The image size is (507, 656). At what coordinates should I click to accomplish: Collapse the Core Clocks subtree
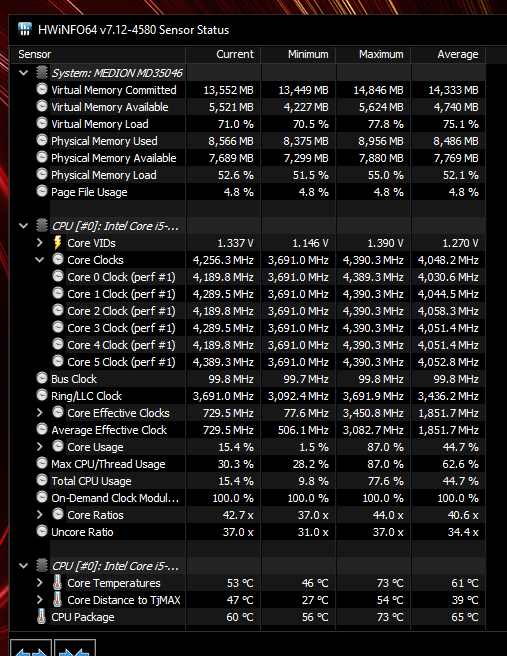(40, 260)
